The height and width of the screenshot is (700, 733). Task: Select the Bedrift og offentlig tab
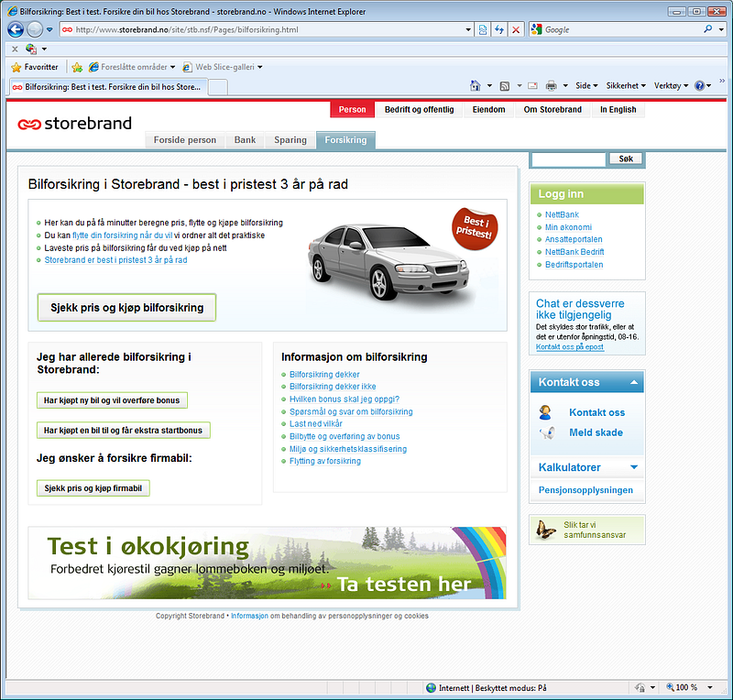point(419,109)
